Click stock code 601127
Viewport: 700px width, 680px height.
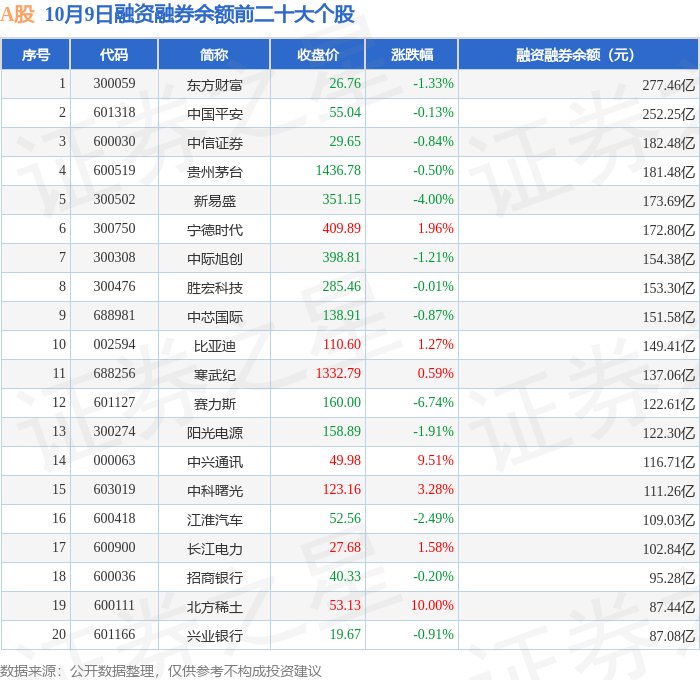(114, 403)
